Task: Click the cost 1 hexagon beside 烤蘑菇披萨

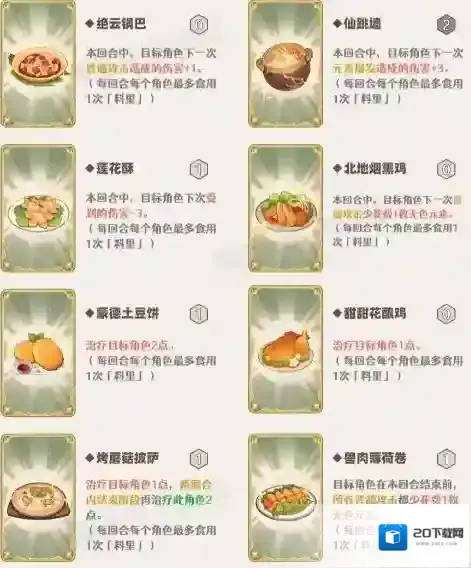Action: click(199, 459)
